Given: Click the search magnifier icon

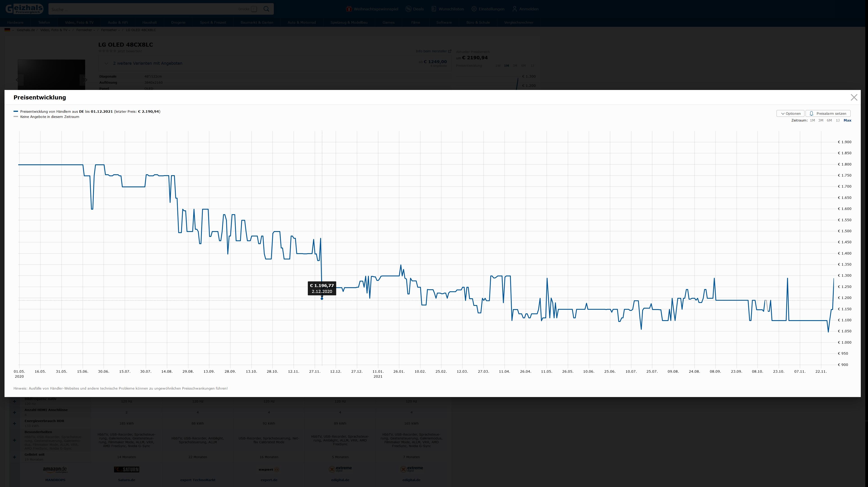Looking at the screenshot, I should (266, 9).
